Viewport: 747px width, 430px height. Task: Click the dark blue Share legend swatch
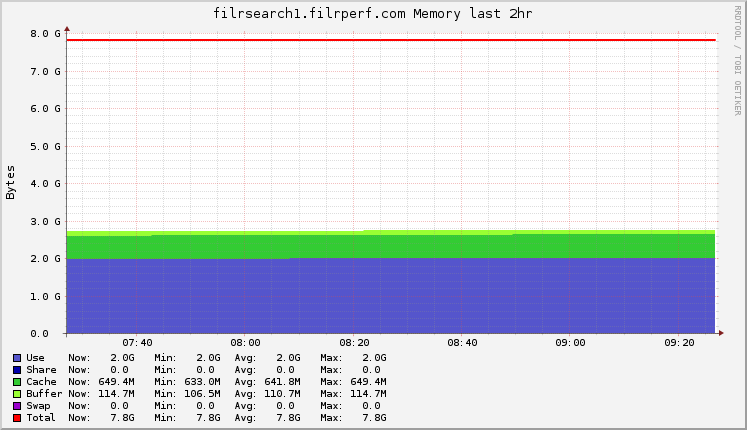click(17, 370)
